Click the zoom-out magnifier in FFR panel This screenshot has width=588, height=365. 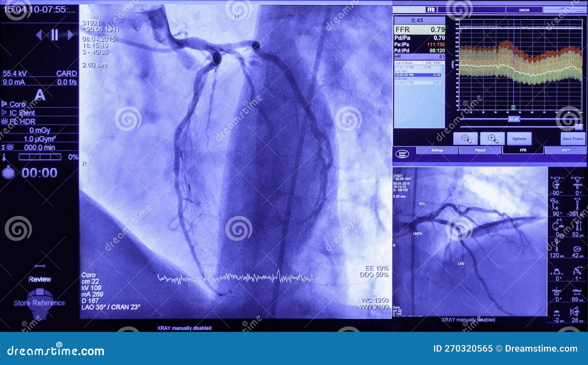[x=466, y=139]
